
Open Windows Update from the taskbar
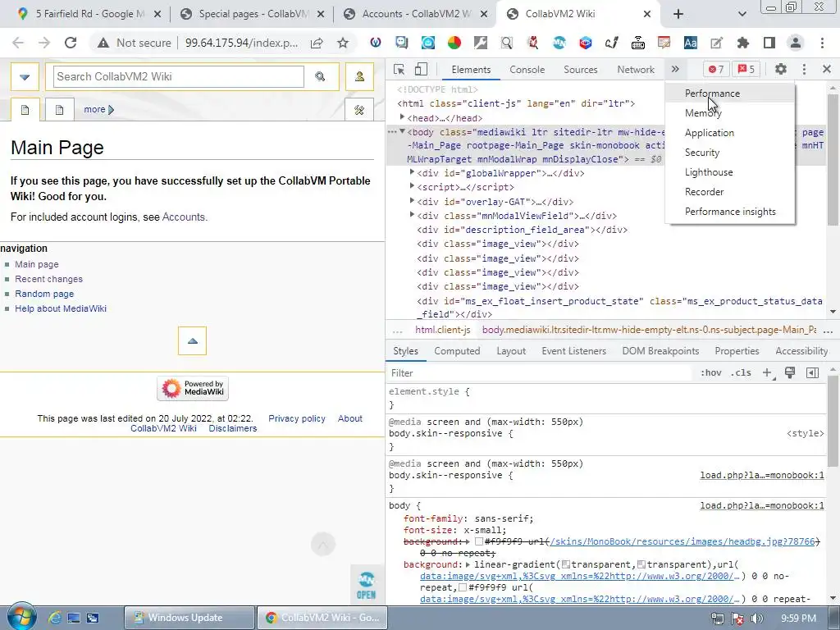tap(189, 618)
